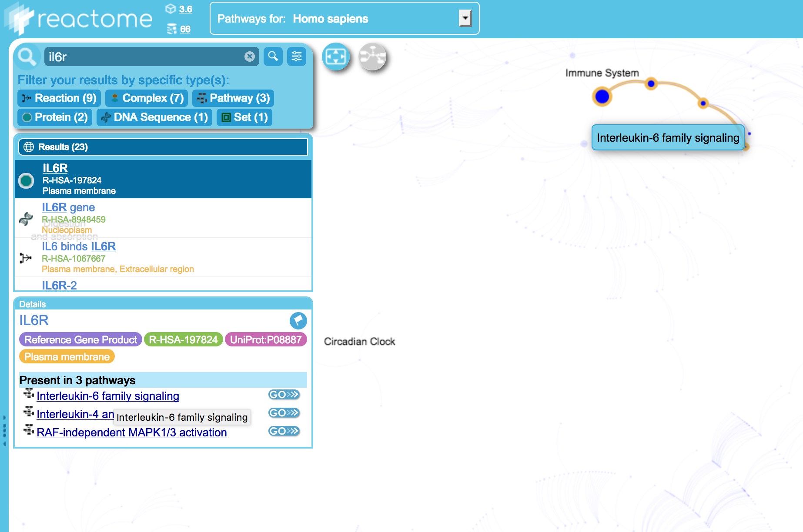This screenshot has width=803, height=532.
Task: Expand the Results (23) header
Action: pyautogui.click(x=163, y=147)
